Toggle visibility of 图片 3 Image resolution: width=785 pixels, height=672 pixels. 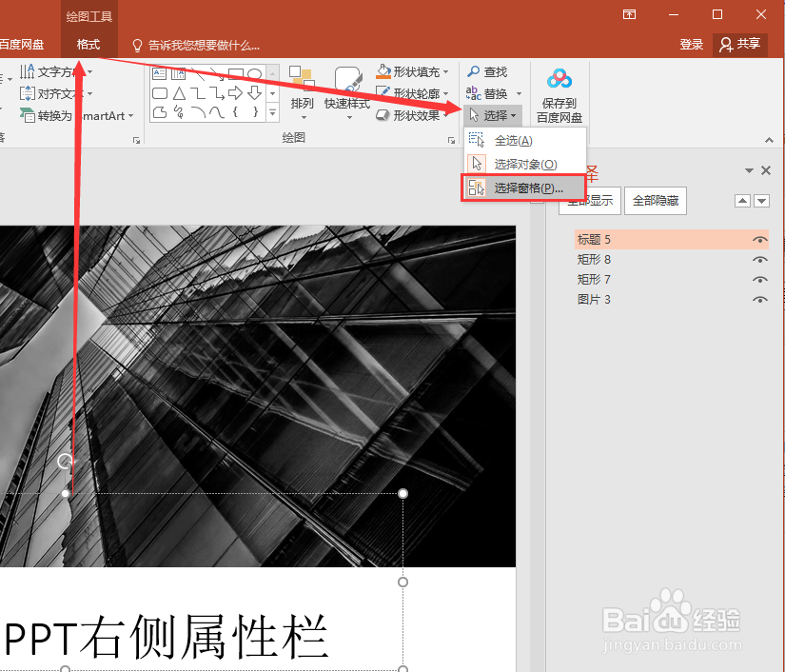[759, 299]
